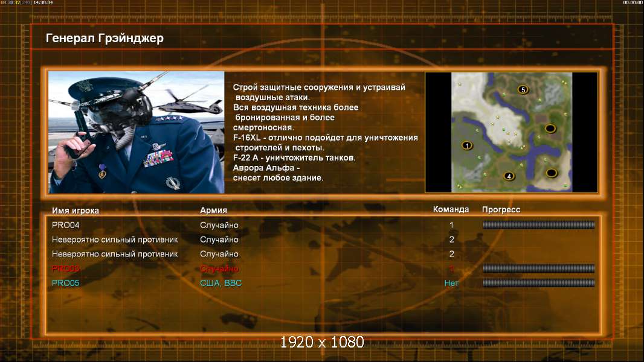
Task: Click team value 'Нет' for PRO05
Action: coord(451,283)
